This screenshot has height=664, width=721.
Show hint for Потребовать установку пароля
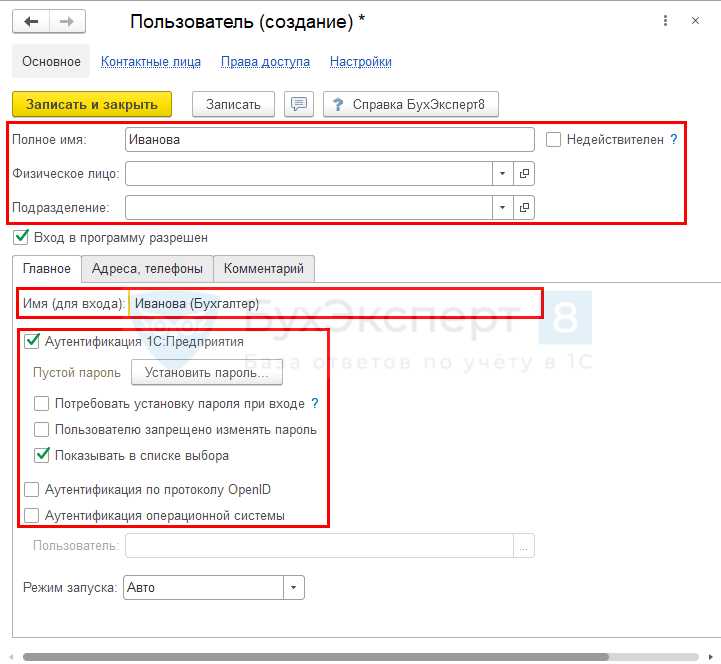pos(315,403)
